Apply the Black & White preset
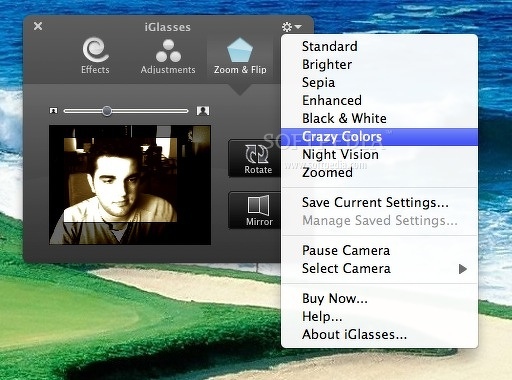This screenshot has width=512, height=380. click(x=379, y=118)
